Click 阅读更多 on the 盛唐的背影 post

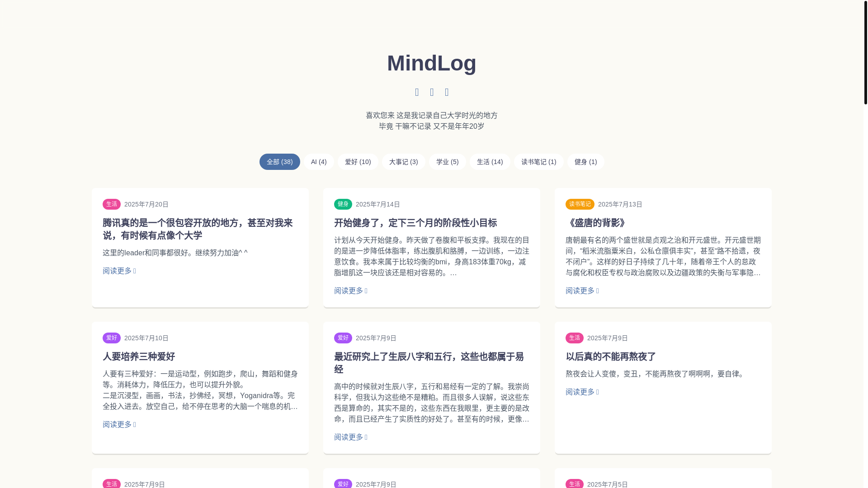click(x=582, y=291)
